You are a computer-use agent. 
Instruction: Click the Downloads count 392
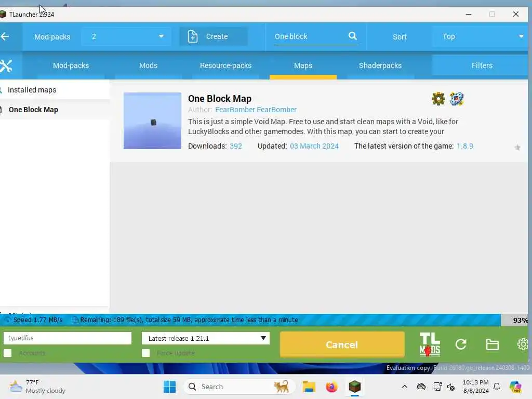[236, 146]
